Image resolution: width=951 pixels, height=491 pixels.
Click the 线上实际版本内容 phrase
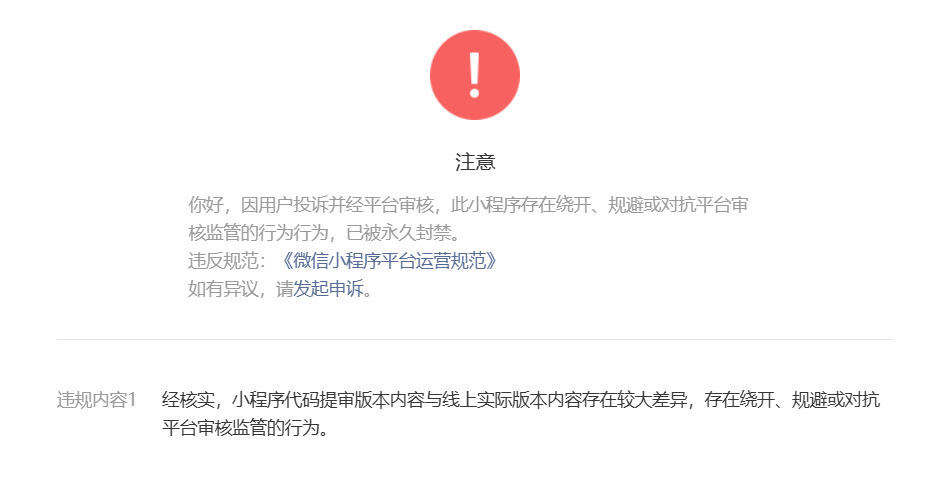[x=512, y=399]
